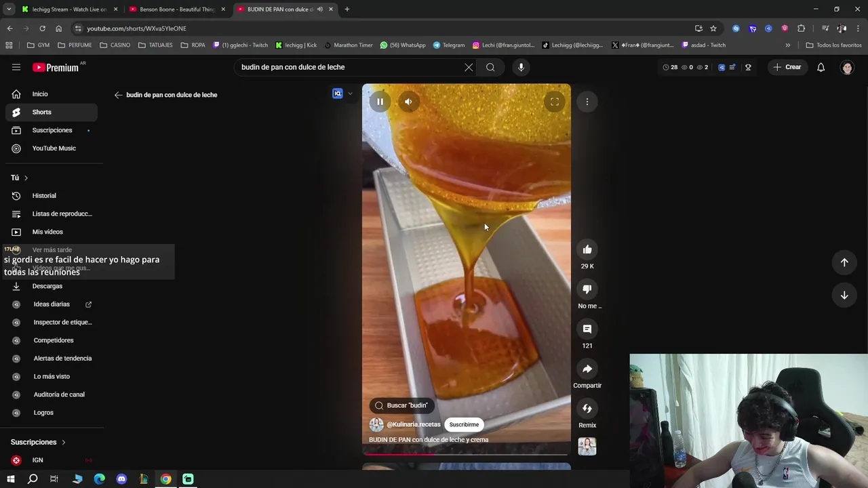Viewport: 868px width, 488px height.
Task: Open the Windows Start menu
Action: tap(10, 479)
